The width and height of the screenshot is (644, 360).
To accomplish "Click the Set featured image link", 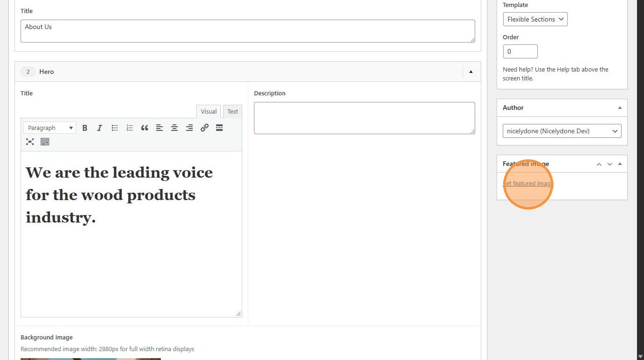I will [x=528, y=184].
